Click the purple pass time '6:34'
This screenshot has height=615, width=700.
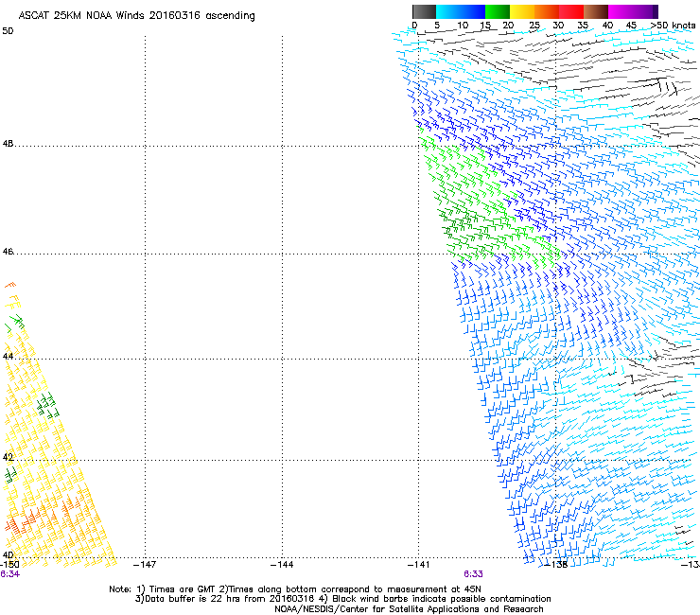pos(9,574)
